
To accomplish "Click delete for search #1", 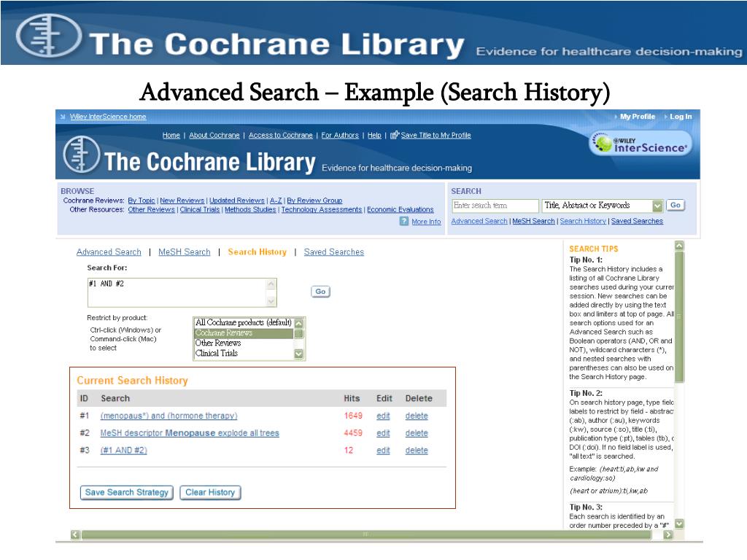I will (x=417, y=416).
